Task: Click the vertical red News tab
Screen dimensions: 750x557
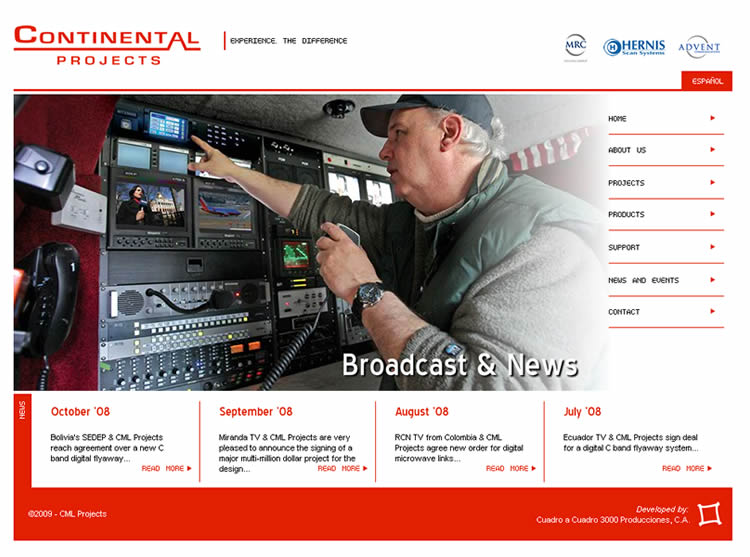Action: 22,410
